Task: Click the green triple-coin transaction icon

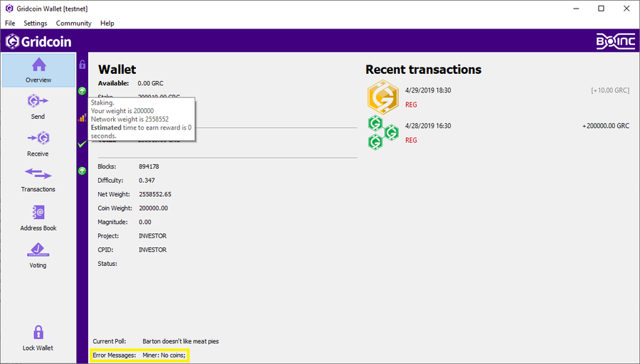Action: [x=383, y=133]
